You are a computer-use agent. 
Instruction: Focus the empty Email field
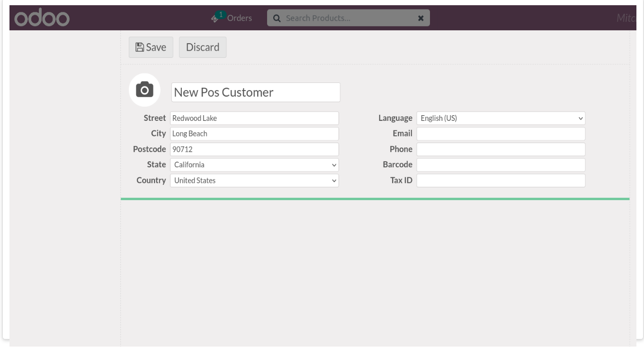pyautogui.click(x=501, y=134)
